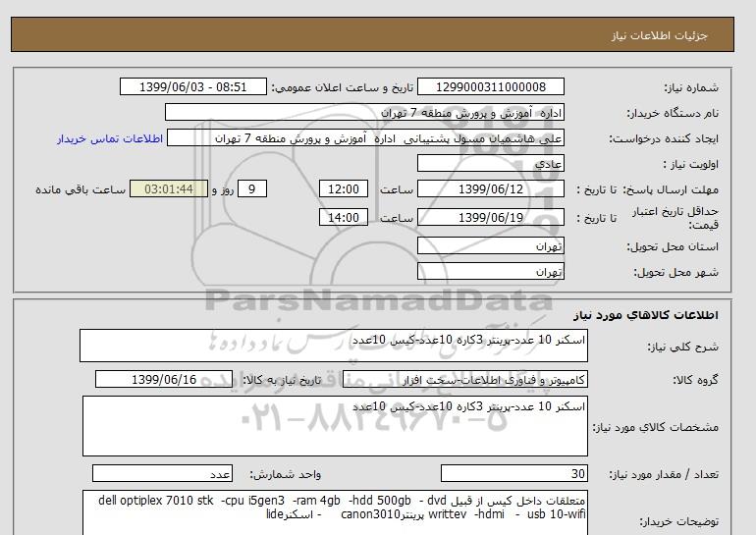Image resolution: width=756 pixels, height=535 pixels.
Task: Select the buyer notes box with dell optiplex
Action: point(335,512)
